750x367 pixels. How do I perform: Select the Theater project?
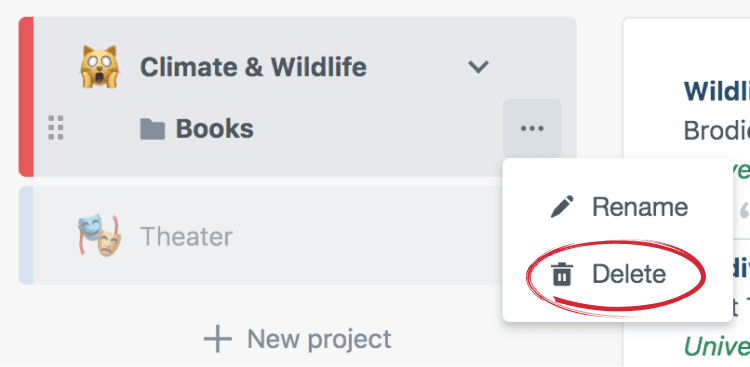[186, 236]
